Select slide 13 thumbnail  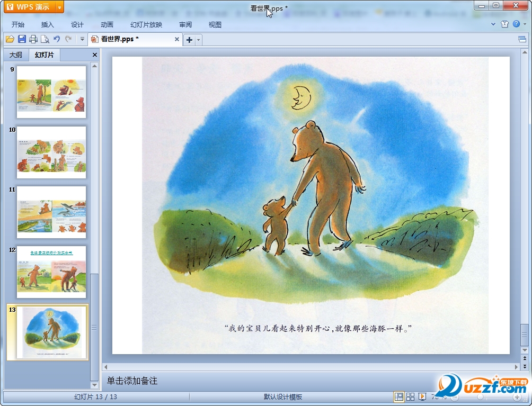tap(51, 332)
